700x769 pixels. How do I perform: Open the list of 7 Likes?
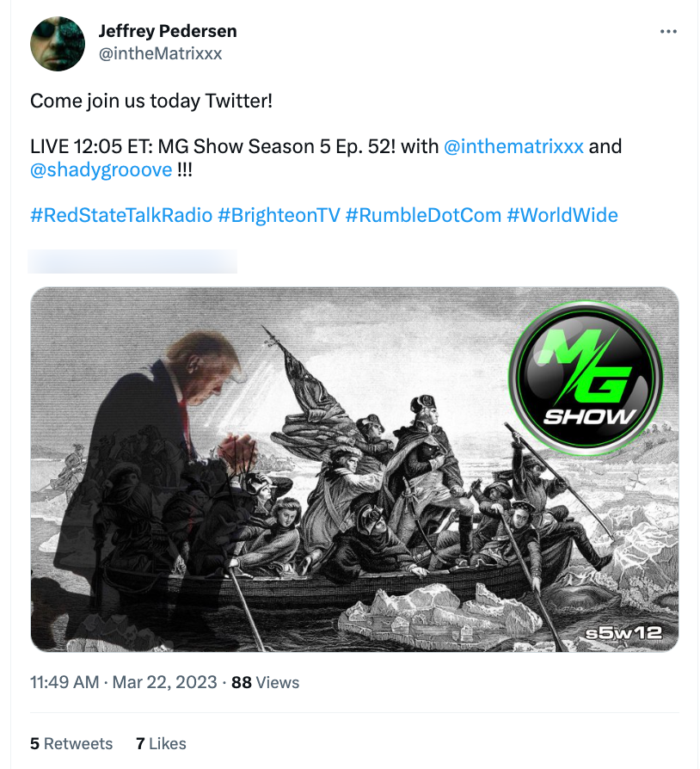163,743
